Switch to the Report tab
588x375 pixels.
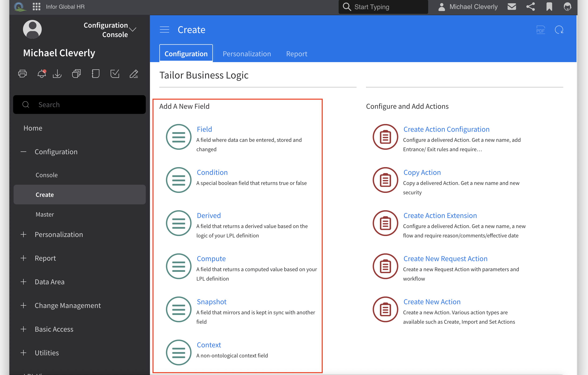[297, 54]
